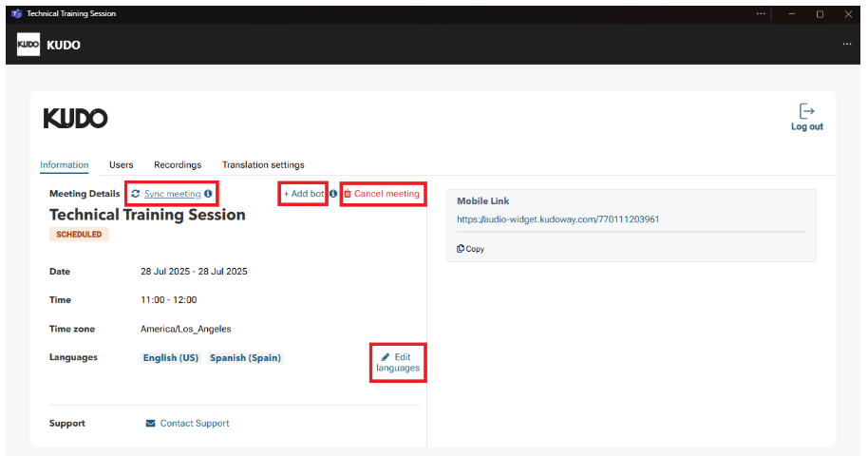
Task: Click the pencil icon for Edit languages
Action: pyautogui.click(x=386, y=357)
